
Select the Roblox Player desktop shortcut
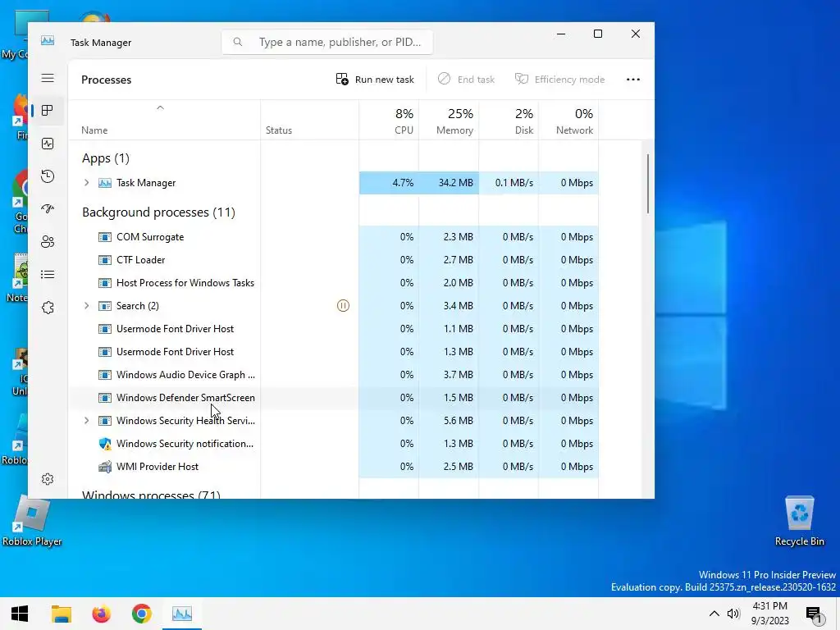coord(32,521)
